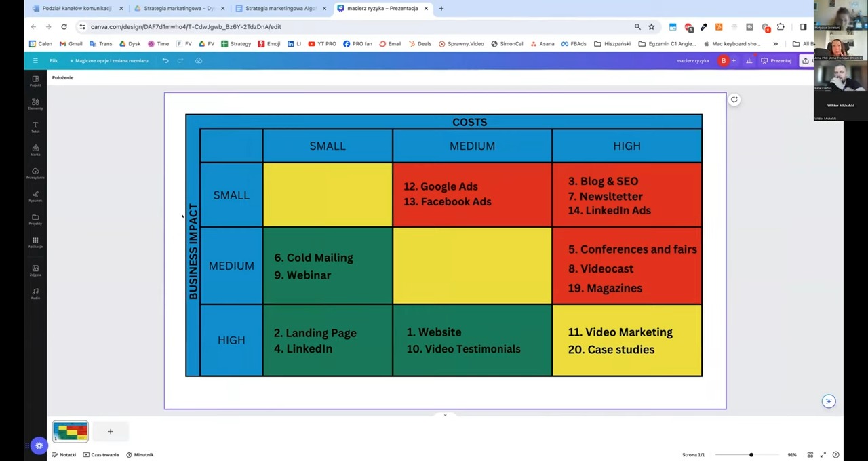Click the macierz ryzyka document title

click(692, 61)
